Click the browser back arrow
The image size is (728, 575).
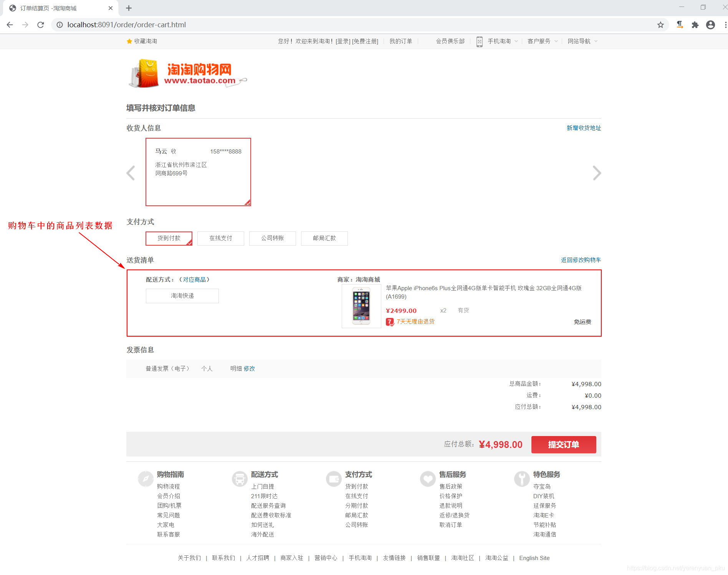[x=10, y=25]
